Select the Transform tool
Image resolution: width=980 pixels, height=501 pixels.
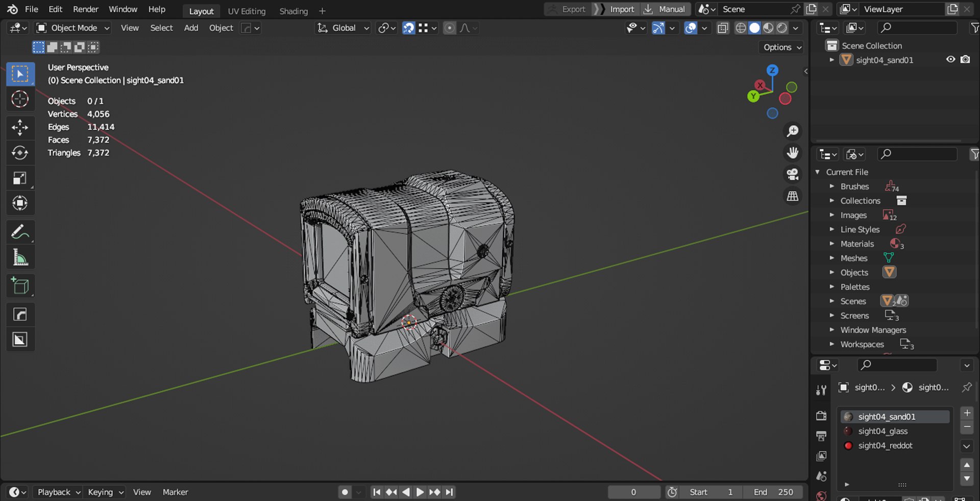pos(20,203)
